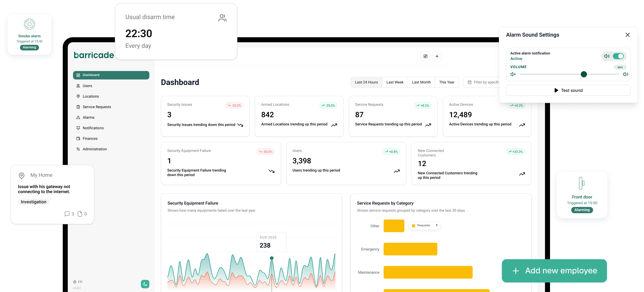The image size is (644, 292).
Task: Click the +0.8% badge on Users card
Action: tap(391, 152)
